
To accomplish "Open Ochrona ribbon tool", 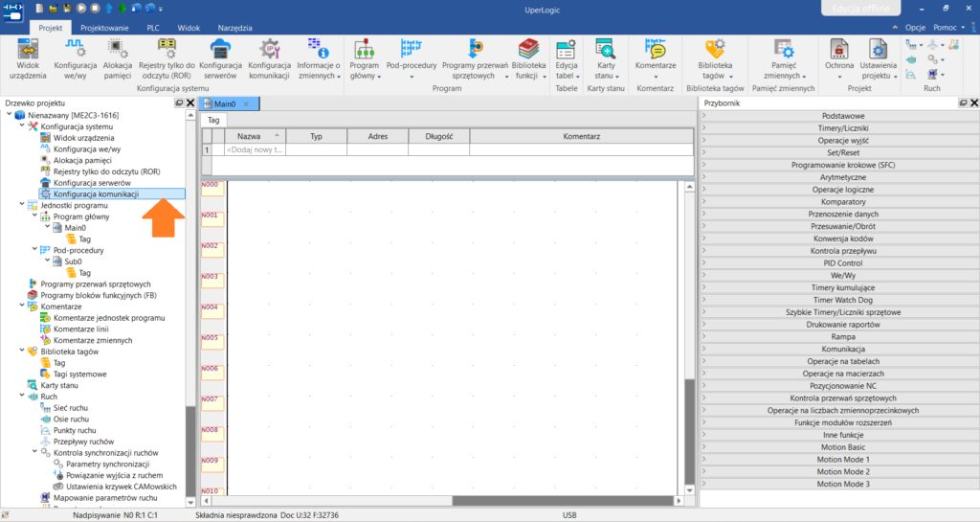I will 838,59.
